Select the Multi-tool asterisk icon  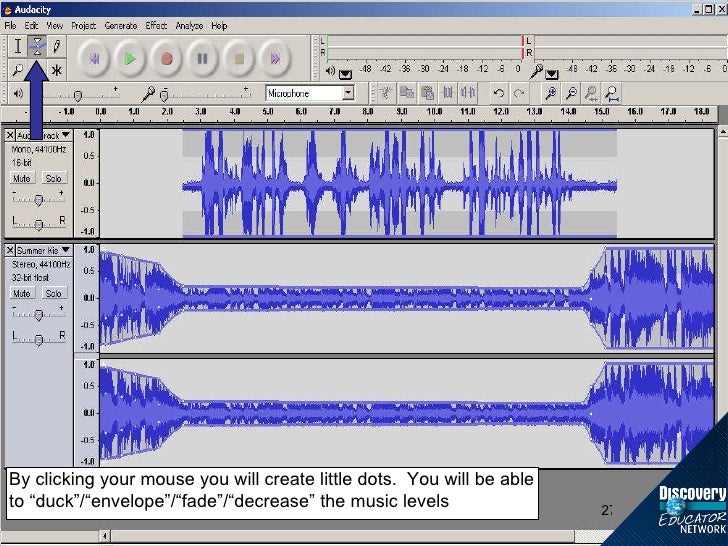(57, 70)
